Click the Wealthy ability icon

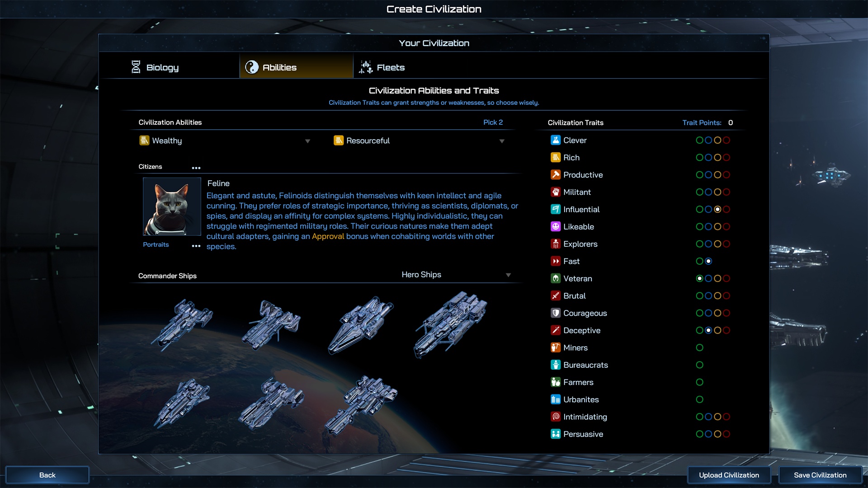[x=144, y=141]
